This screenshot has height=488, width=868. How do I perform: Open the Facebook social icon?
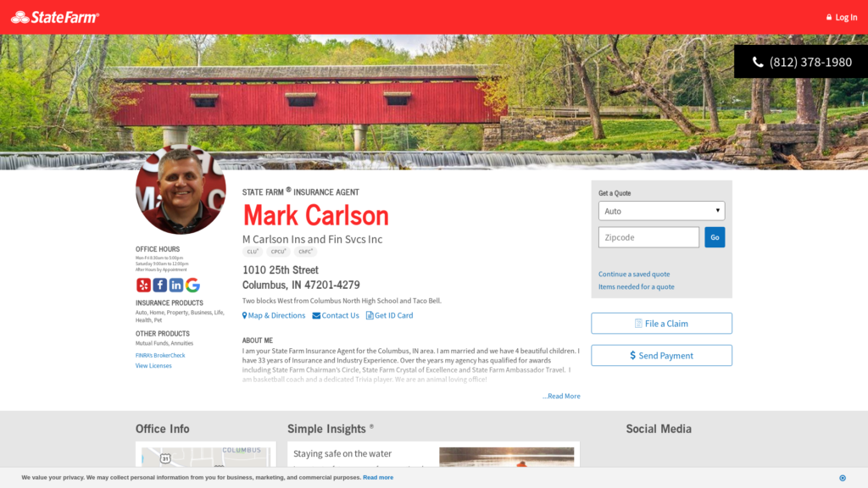[x=160, y=285]
